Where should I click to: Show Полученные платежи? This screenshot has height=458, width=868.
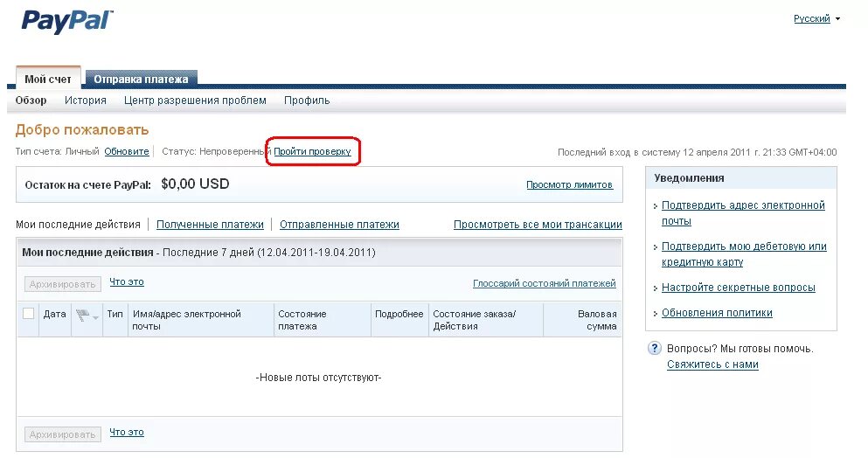pos(210,225)
